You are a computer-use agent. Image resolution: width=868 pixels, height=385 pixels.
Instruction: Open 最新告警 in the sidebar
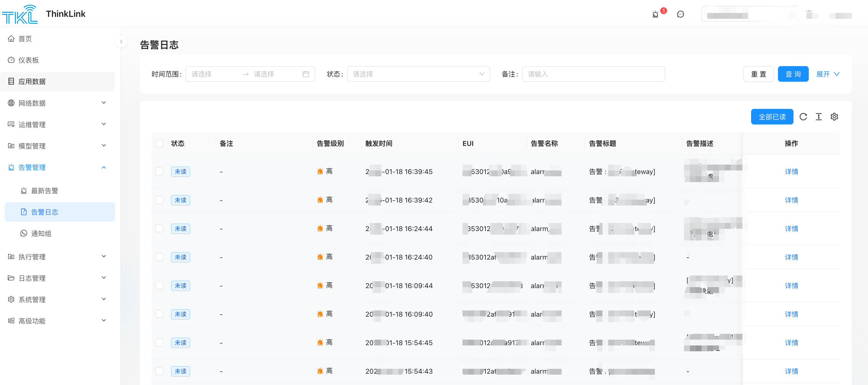[x=44, y=191]
